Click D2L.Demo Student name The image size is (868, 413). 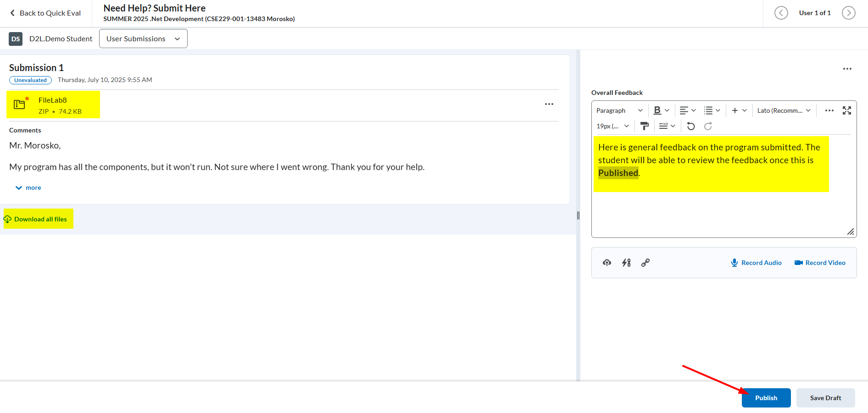(61, 39)
